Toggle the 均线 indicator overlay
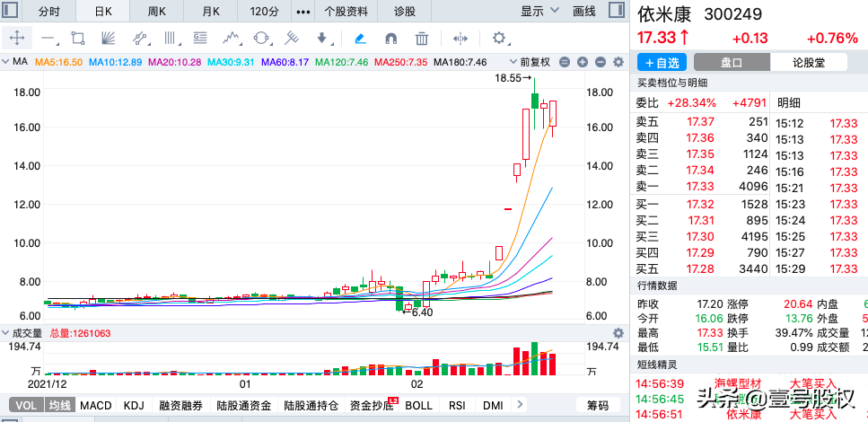868x422 pixels. pyautogui.click(x=59, y=406)
